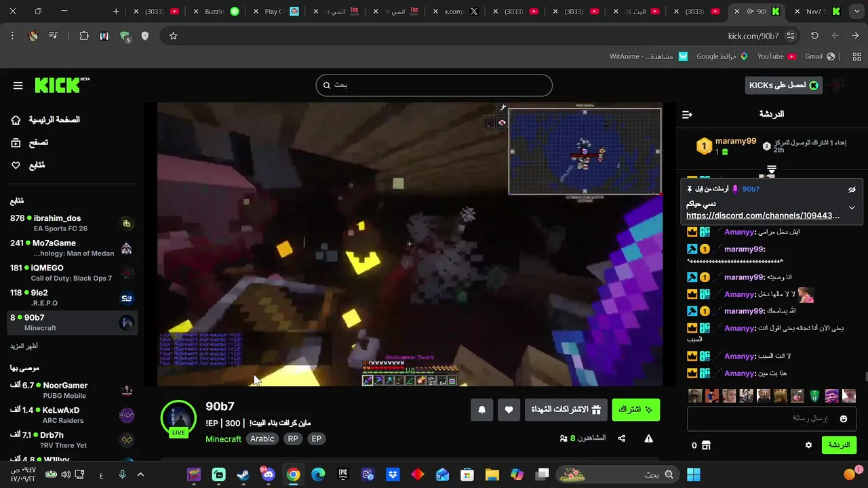Click the green Subscribe button
This screenshot has width=868, height=488.
point(635,409)
